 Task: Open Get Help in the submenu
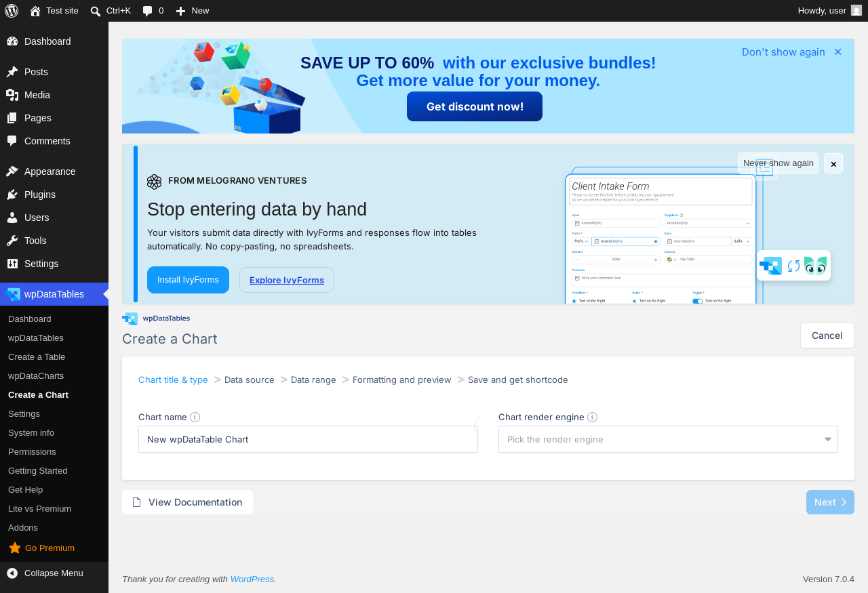pos(25,489)
